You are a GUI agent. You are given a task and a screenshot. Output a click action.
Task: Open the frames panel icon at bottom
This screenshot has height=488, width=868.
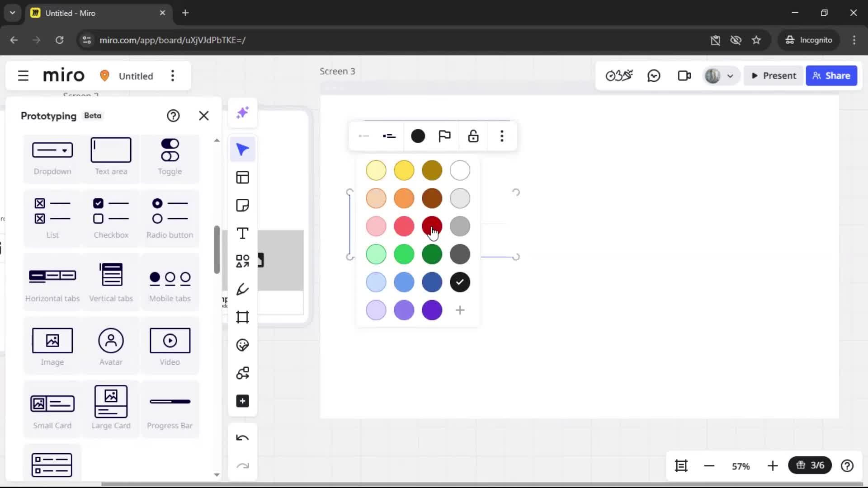point(681,466)
